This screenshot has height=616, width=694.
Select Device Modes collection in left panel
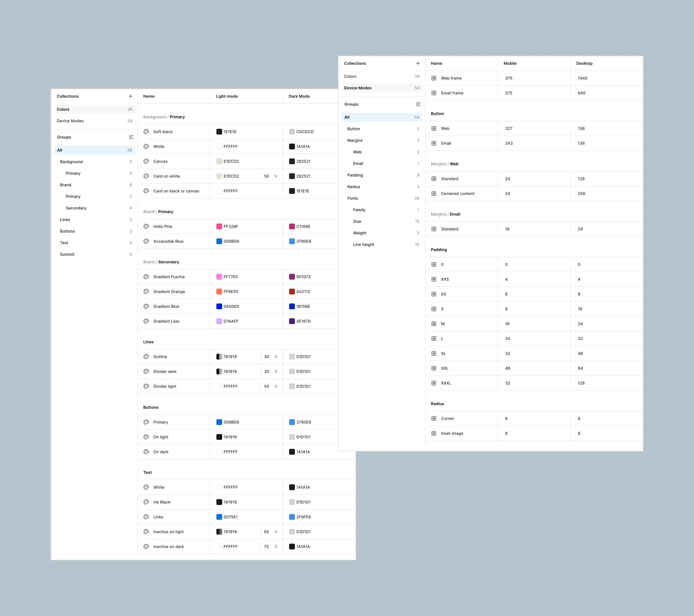click(70, 121)
